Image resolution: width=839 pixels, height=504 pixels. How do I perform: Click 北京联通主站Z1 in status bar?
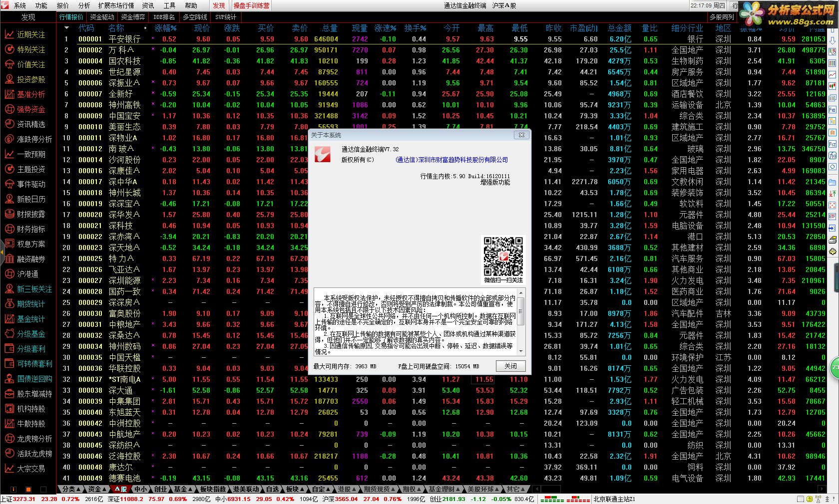pos(614,499)
